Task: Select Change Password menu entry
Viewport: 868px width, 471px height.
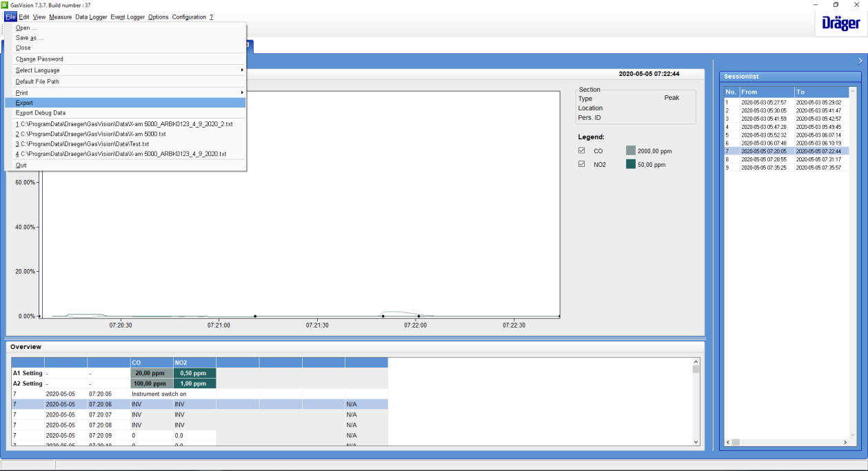Action: pyautogui.click(x=39, y=59)
